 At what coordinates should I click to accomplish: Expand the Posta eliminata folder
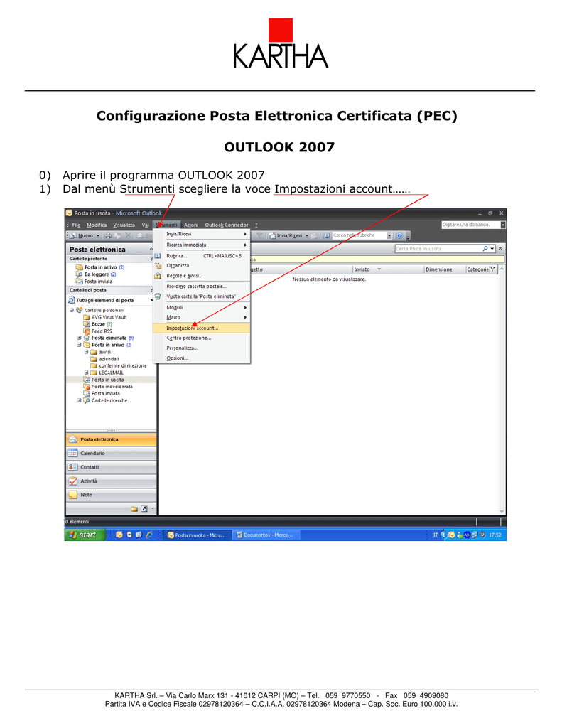[x=80, y=338]
